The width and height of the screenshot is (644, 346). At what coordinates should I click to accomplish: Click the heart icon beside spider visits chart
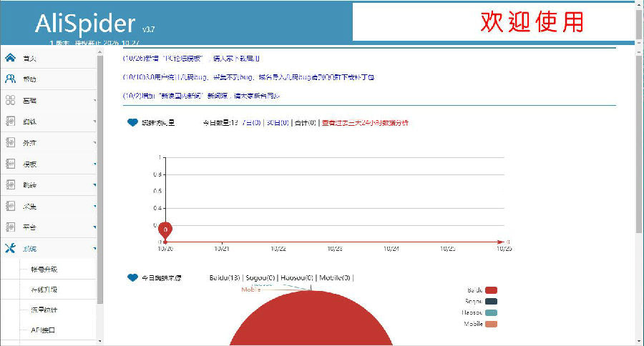pyautogui.click(x=132, y=123)
